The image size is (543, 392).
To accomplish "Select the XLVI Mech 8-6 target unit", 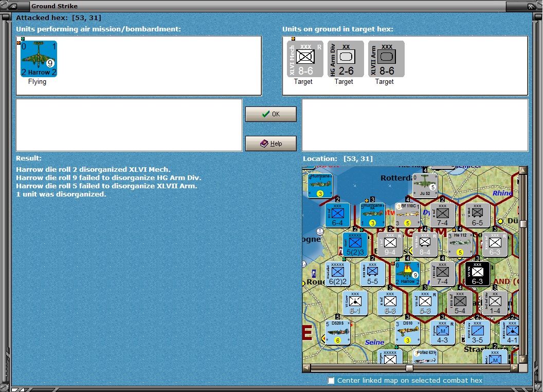I will click(305, 59).
